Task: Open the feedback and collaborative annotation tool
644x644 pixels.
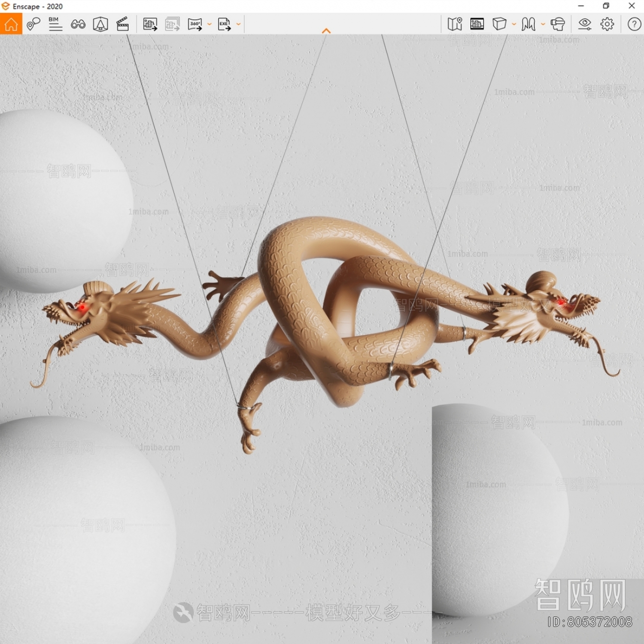Action: (33, 24)
